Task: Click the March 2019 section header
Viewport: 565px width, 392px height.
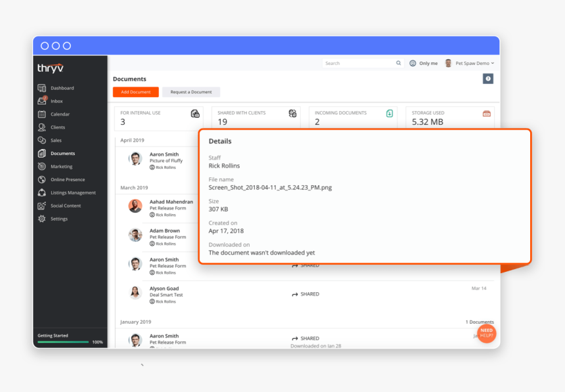Action: [x=134, y=188]
